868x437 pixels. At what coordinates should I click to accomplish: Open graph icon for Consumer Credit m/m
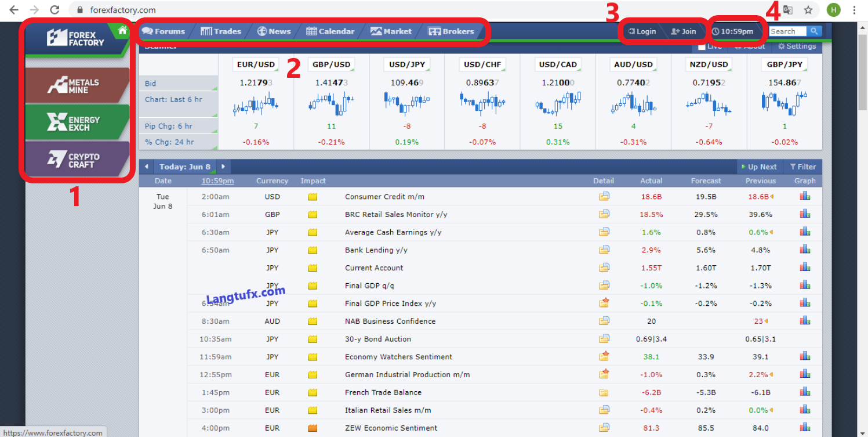(x=805, y=196)
